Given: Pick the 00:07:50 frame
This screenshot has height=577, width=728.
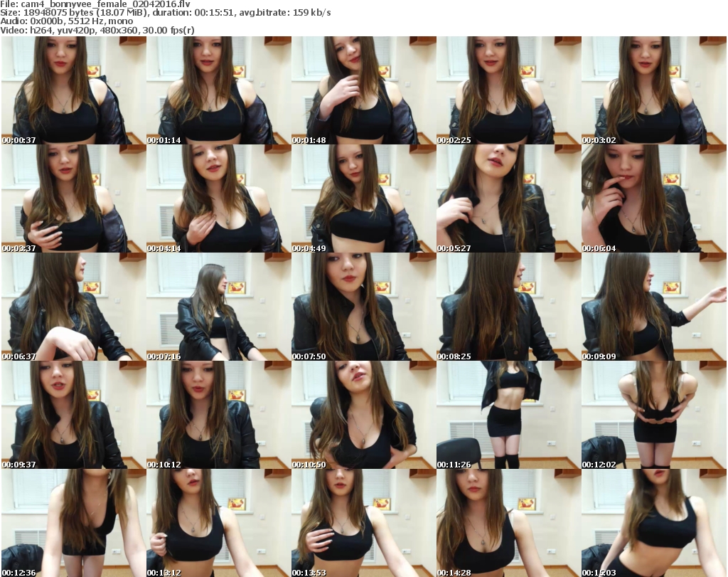Looking at the screenshot, I should pos(363,307).
